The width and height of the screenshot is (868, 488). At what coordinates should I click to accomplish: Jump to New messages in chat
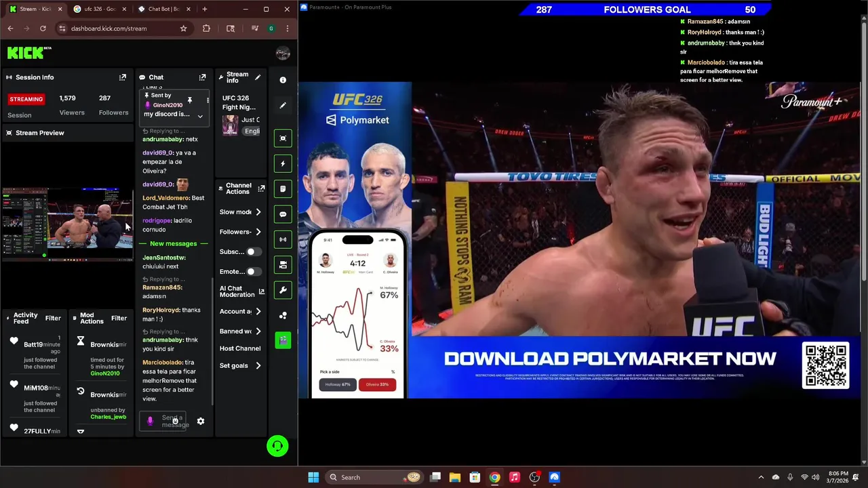click(x=174, y=244)
